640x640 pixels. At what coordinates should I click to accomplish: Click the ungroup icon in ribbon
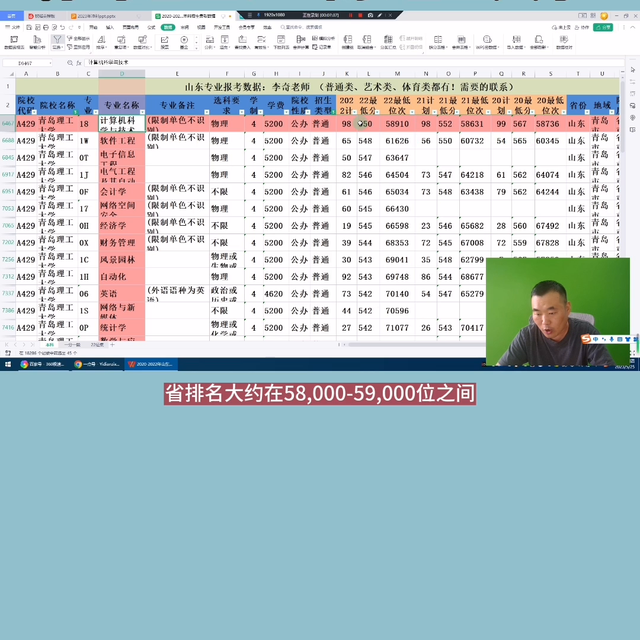click(x=367, y=40)
